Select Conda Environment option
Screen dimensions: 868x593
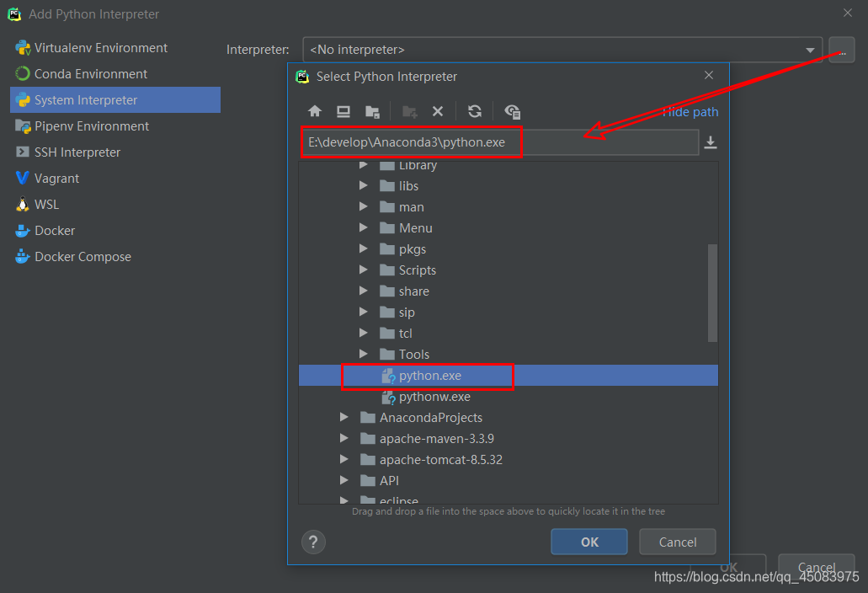(x=115, y=73)
